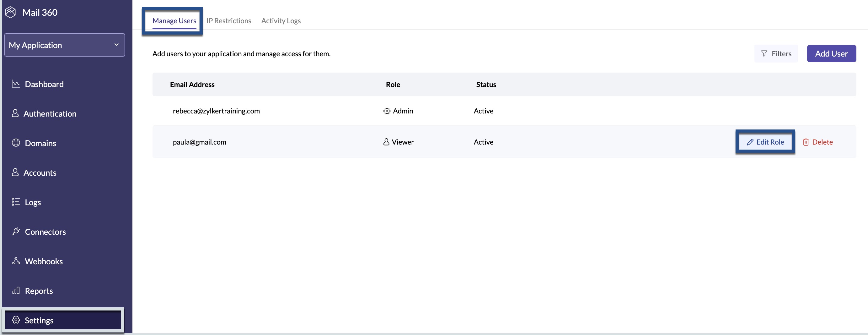
Task: Click the Settings gear icon
Action: pos(16,320)
